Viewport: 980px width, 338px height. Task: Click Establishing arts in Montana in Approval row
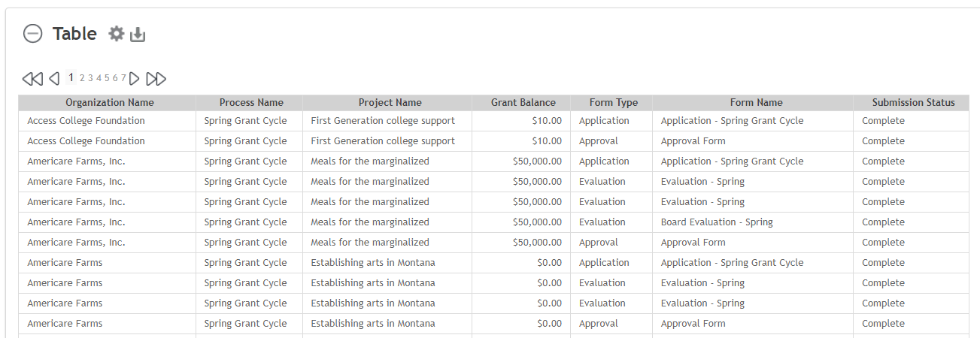(x=373, y=324)
